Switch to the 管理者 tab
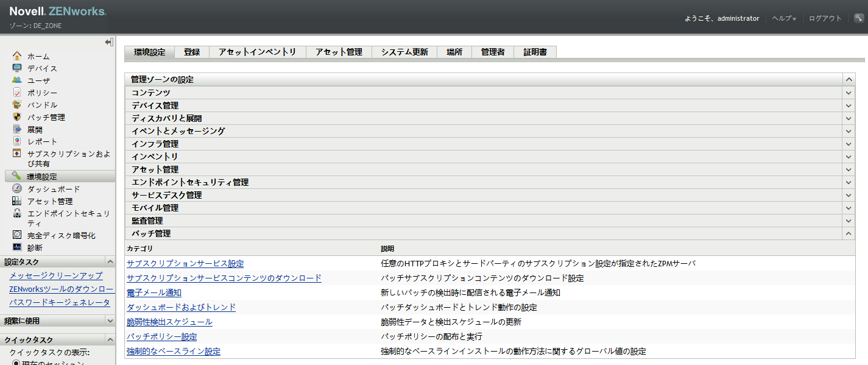 pos(493,52)
